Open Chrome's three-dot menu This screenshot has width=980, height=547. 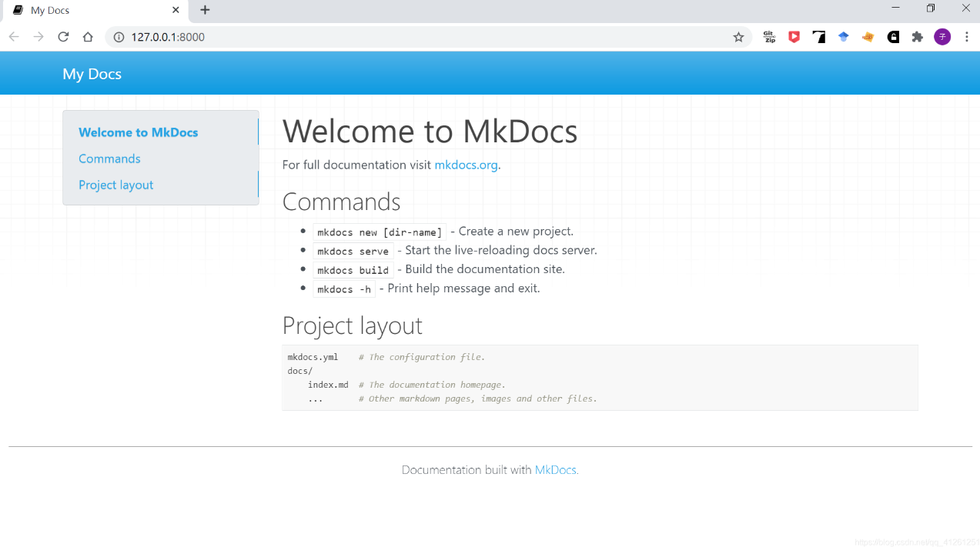[967, 37]
